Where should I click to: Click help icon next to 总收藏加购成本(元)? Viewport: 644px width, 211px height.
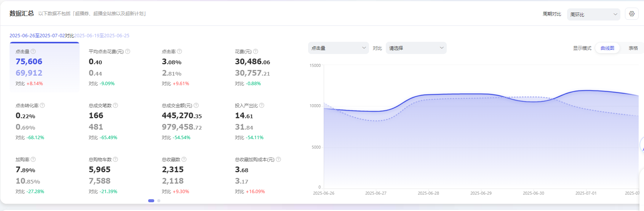coord(278,159)
